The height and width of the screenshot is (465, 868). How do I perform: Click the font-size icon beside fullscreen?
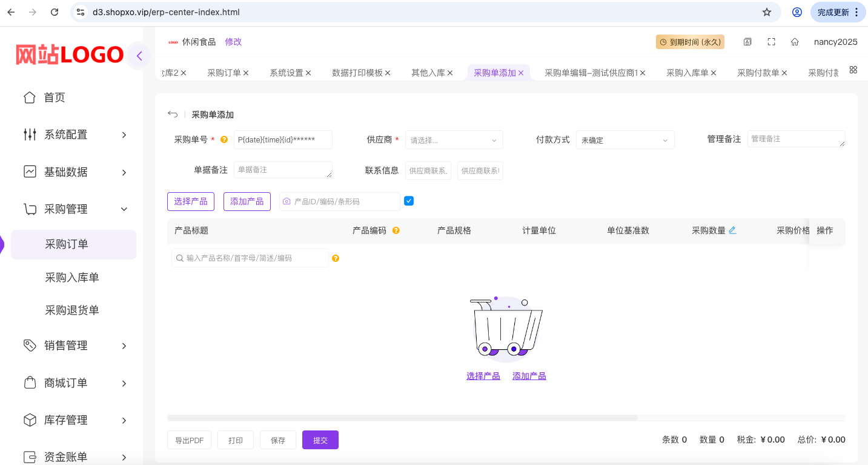click(x=747, y=42)
